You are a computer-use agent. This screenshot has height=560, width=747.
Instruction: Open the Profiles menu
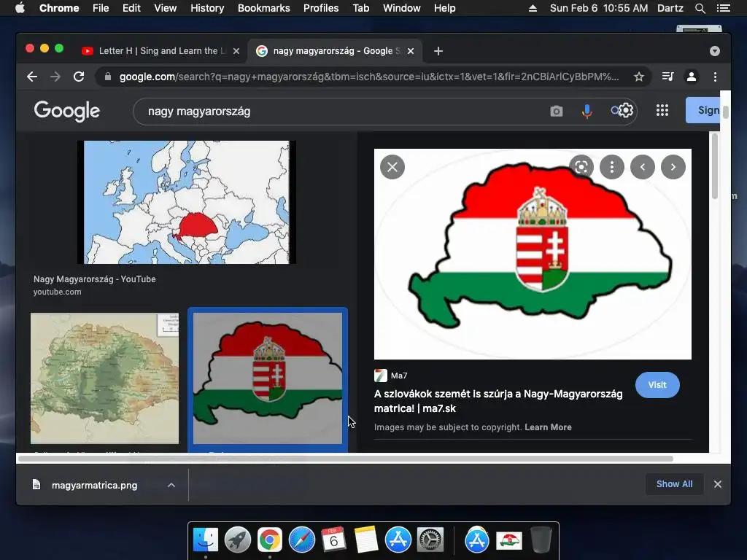(321, 8)
